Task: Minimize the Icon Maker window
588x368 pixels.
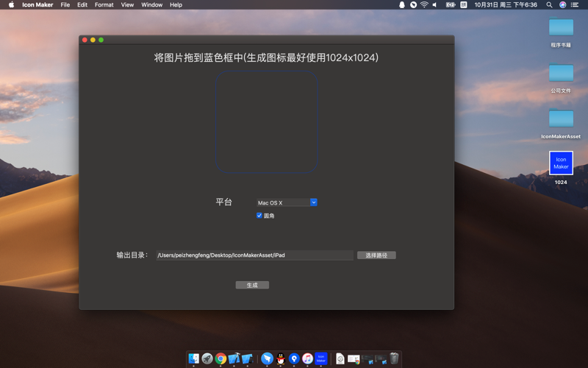Action: 93,40
